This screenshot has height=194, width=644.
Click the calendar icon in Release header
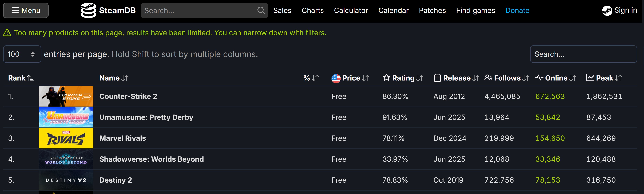click(437, 78)
